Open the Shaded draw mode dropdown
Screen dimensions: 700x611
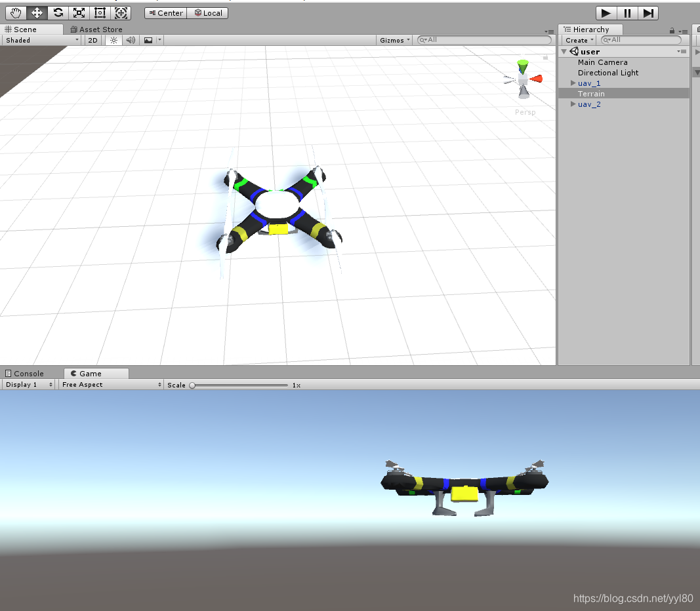[41, 40]
